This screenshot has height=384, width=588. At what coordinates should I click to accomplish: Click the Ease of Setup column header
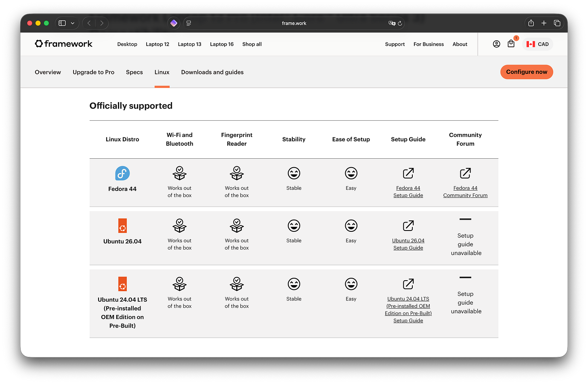pos(351,139)
